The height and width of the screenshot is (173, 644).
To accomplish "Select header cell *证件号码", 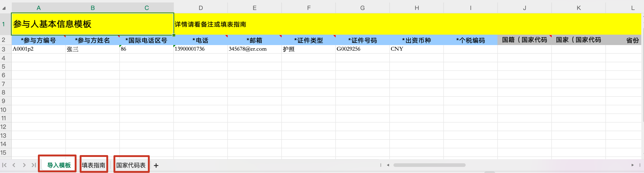I will pos(362,40).
